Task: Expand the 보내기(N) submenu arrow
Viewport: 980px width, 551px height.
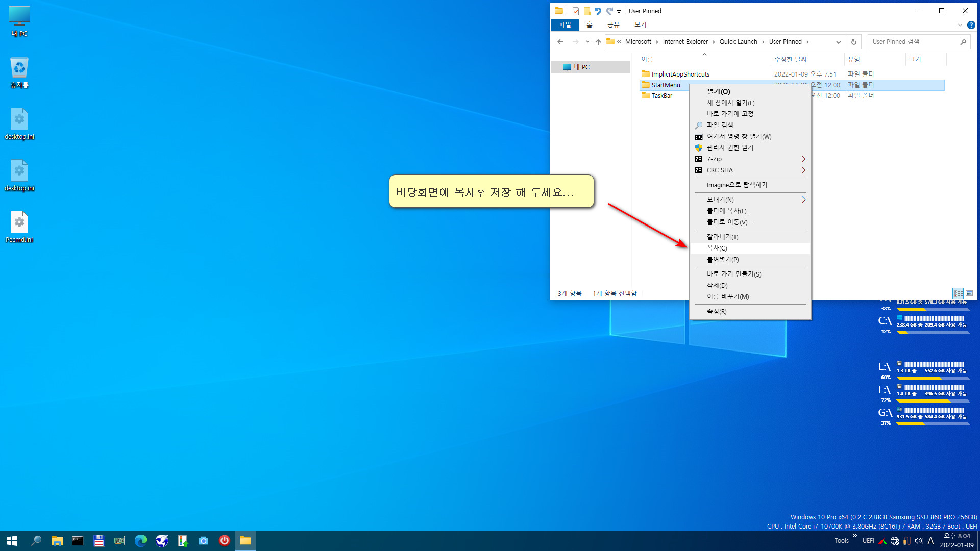Action: pos(803,200)
